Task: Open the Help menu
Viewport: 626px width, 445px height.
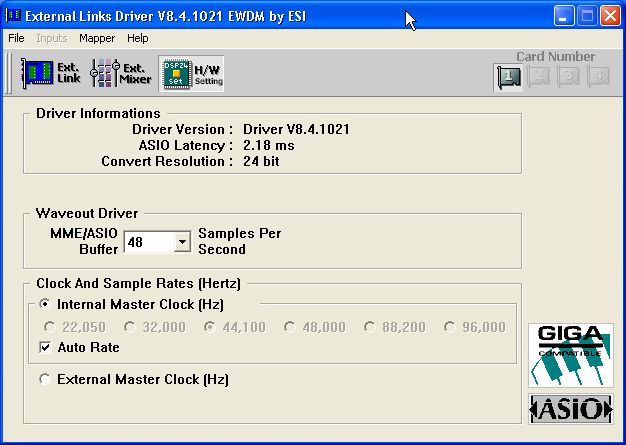Action: [x=138, y=38]
